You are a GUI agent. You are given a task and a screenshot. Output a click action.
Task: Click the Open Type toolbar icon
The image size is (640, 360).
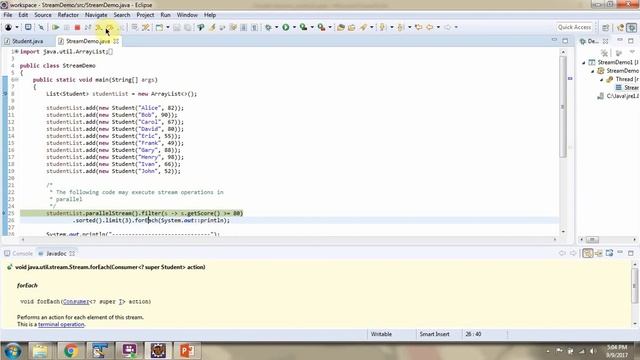(341, 27)
